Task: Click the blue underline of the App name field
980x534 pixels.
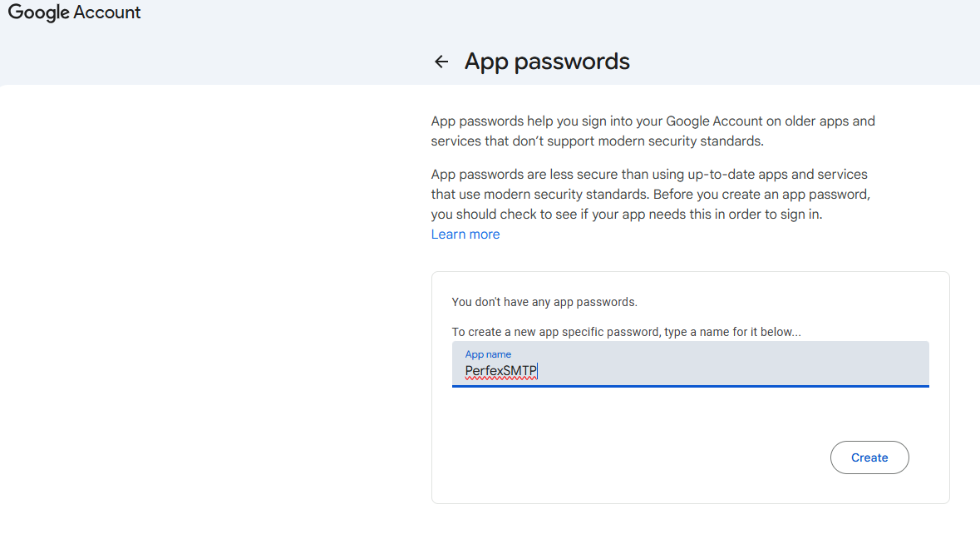Action: coord(690,386)
